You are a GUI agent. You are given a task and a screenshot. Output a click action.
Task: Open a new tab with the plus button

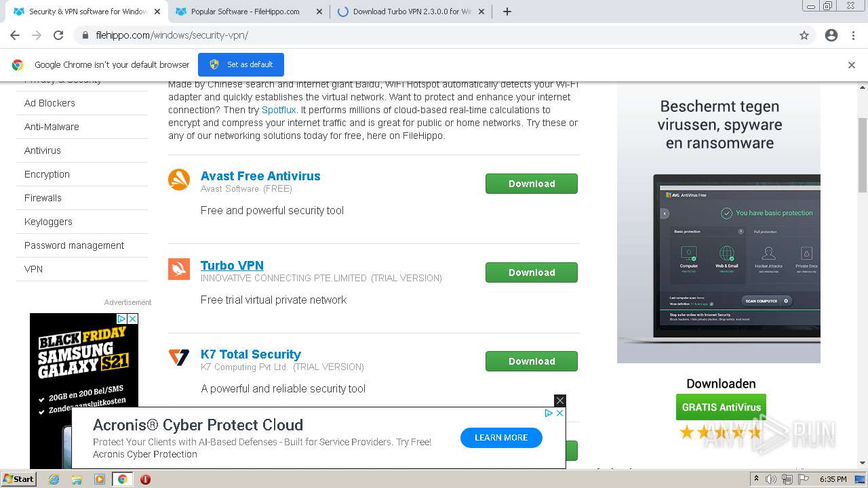pyautogui.click(x=507, y=12)
